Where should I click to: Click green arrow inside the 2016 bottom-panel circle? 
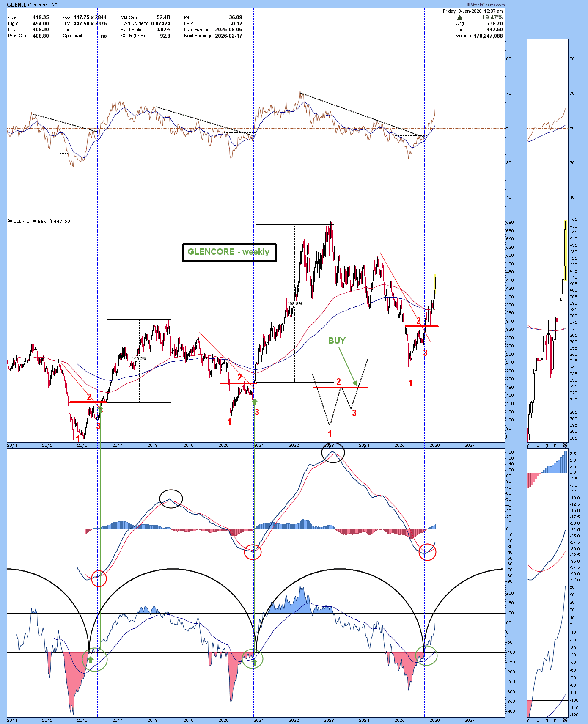[90, 659]
